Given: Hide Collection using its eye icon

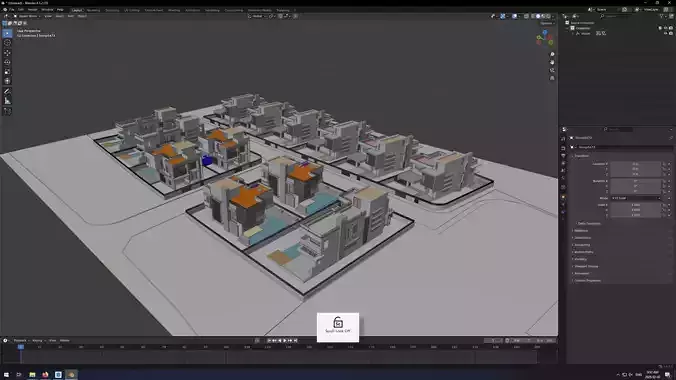Looking at the screenshot, I should [x=666, y=28].
